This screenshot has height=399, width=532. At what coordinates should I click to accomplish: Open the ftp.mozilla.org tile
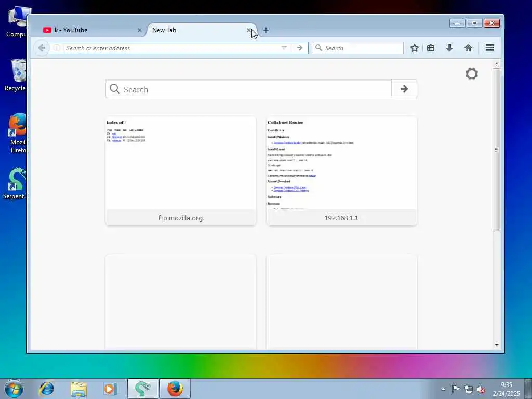pyautogui.click(x=181, y=171)
